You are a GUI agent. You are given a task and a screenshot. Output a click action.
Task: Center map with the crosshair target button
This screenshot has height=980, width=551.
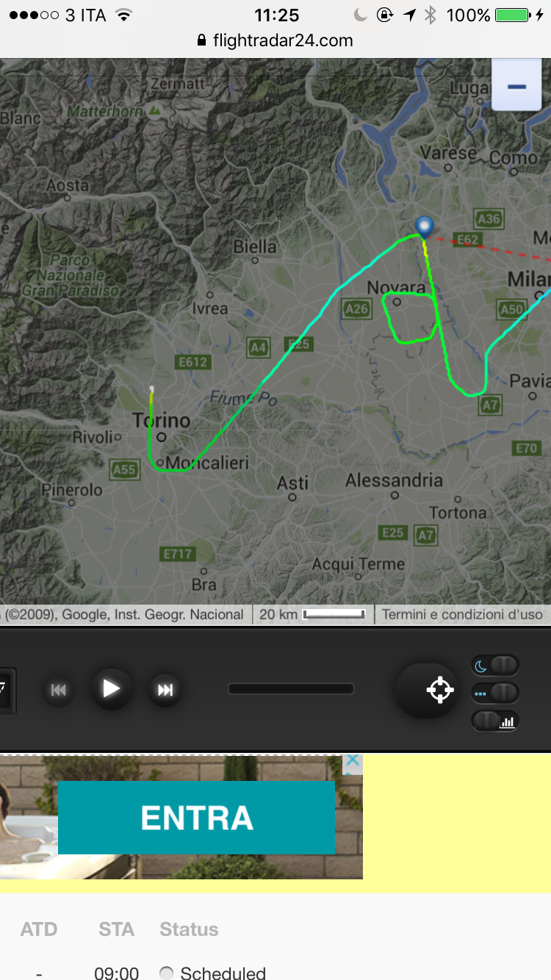coord(439,691)
